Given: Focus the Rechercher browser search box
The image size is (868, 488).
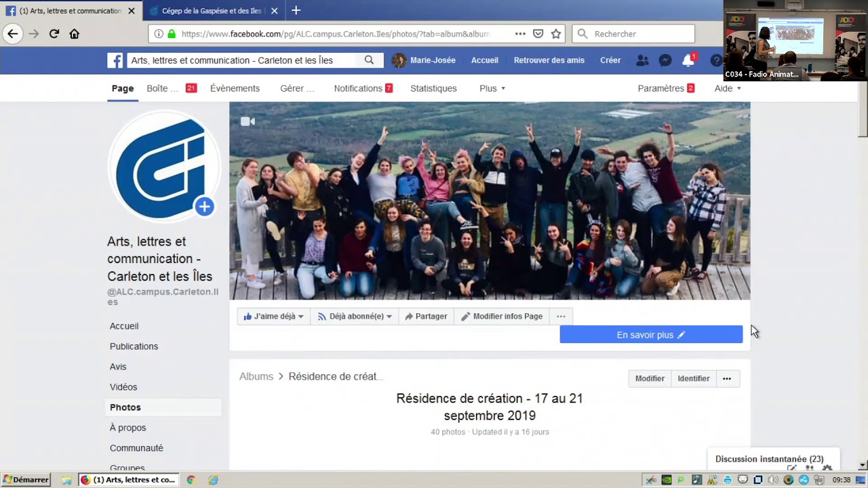Looking at the screenshot, I should pos(634,34).
